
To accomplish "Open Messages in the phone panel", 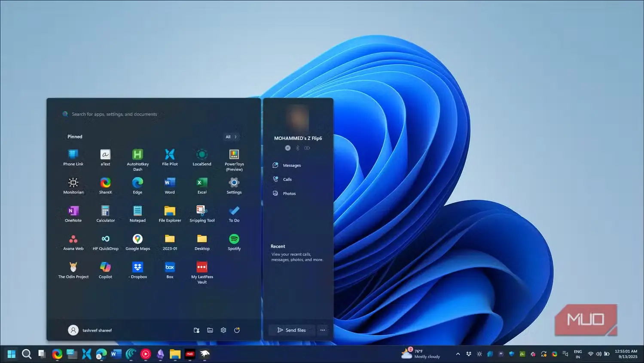I will (x=287, y=165).
